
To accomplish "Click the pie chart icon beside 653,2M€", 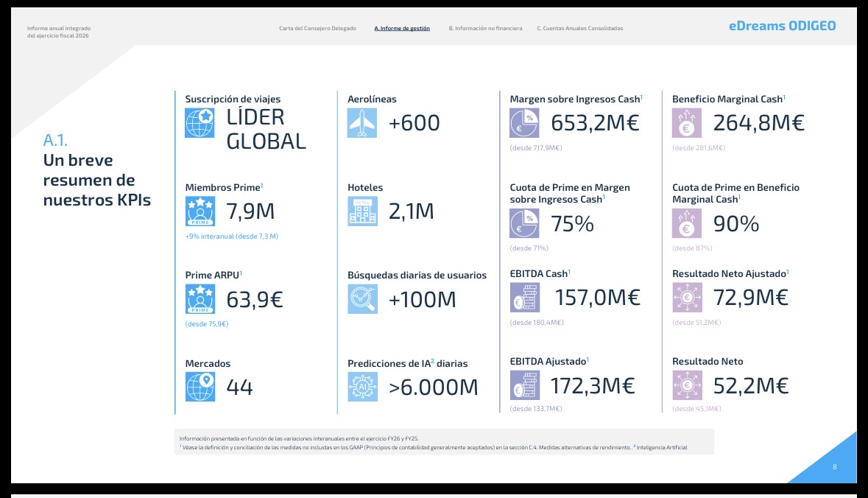I will point(524,123).
